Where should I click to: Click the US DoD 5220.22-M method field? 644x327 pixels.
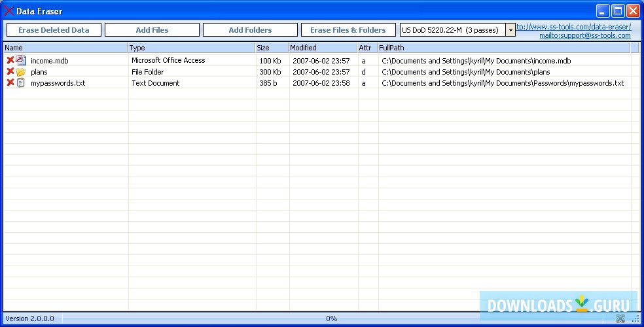coord(453,30)
